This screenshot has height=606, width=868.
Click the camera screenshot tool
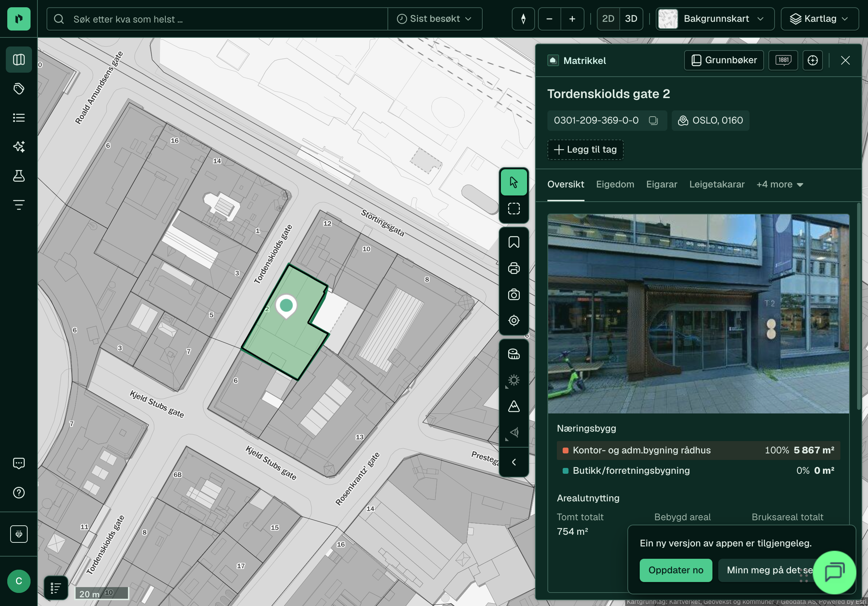pyautogui.click(x=514, y=294)
